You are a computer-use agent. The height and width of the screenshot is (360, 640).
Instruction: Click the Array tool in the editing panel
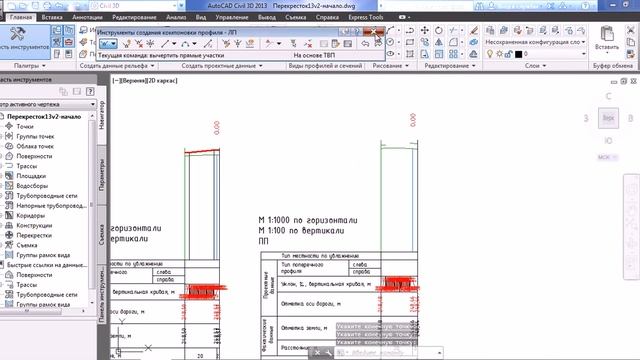(x=453, y=54)
